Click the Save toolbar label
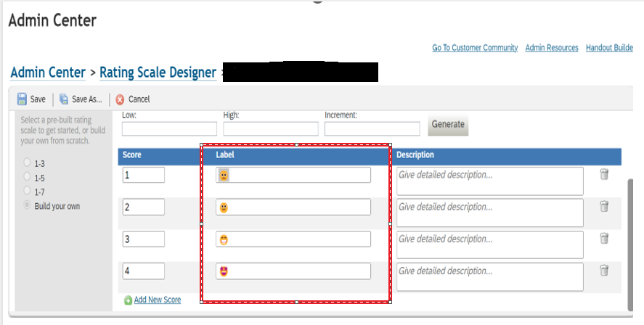Screen dimensions: 644x325 (x=38, y=99)
